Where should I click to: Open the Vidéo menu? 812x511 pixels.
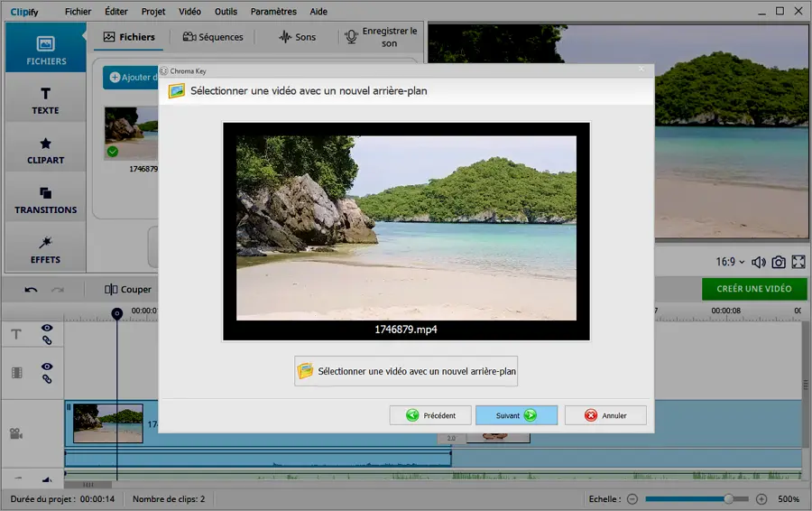[189, 12]
